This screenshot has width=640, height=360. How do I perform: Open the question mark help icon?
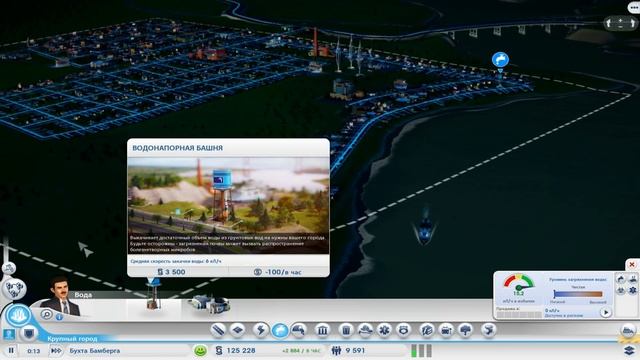(x=9, y=334)
